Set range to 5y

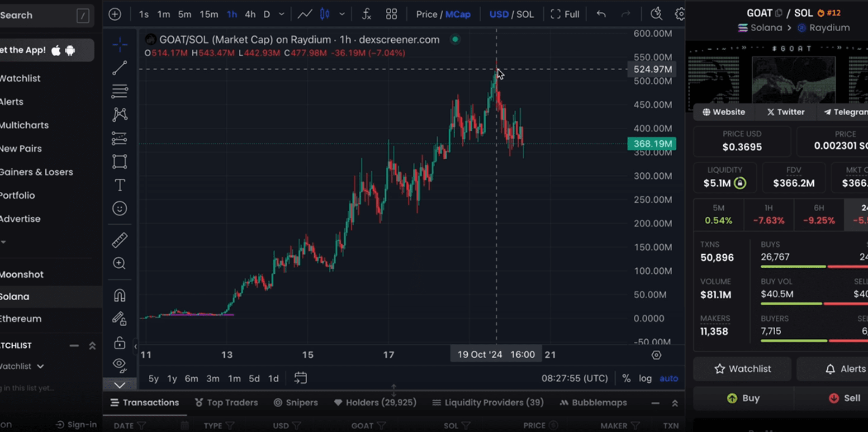153,379
